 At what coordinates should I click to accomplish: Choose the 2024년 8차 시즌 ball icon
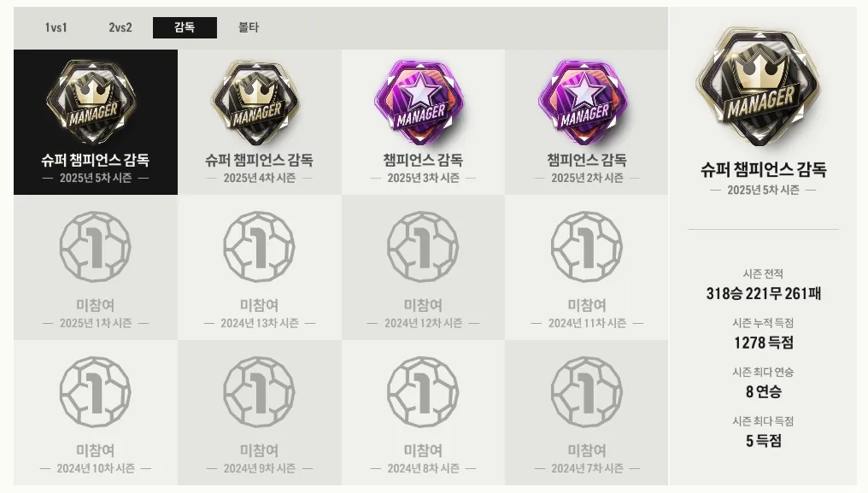[423, 392]
